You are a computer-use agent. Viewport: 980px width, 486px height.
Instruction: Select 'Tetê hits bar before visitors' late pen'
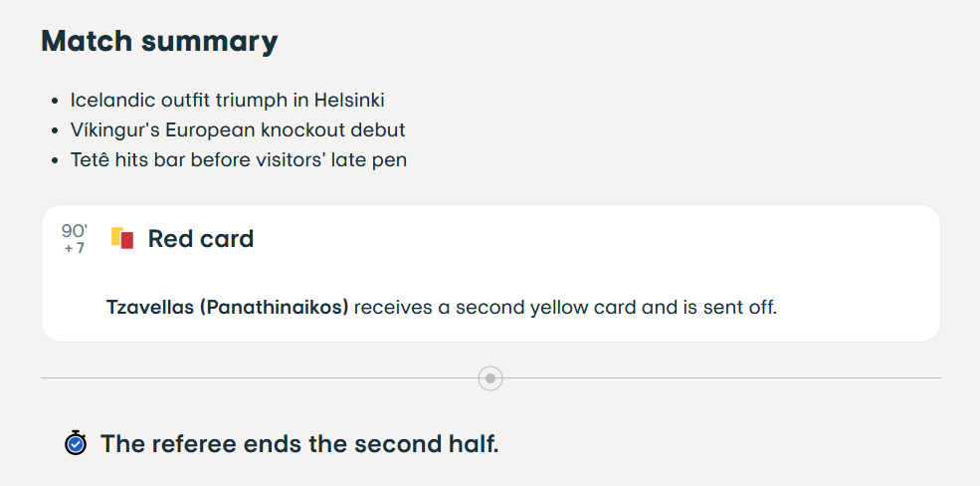tap(238, 159)
